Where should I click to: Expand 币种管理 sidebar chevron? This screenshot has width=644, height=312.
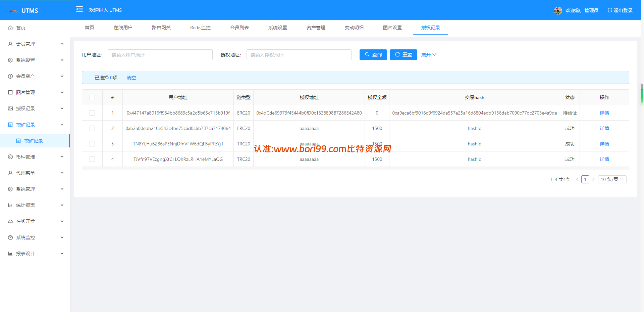click(x=62, y=157)
